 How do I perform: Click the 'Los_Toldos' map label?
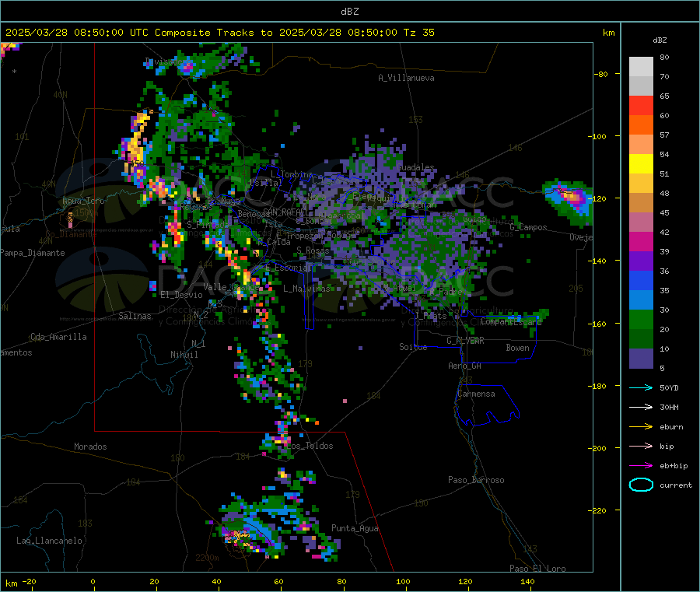click(x=310, y=446)
